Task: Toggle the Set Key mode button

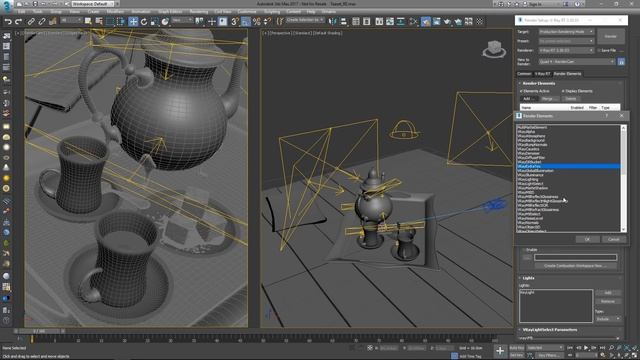Action: pos(517,355)
